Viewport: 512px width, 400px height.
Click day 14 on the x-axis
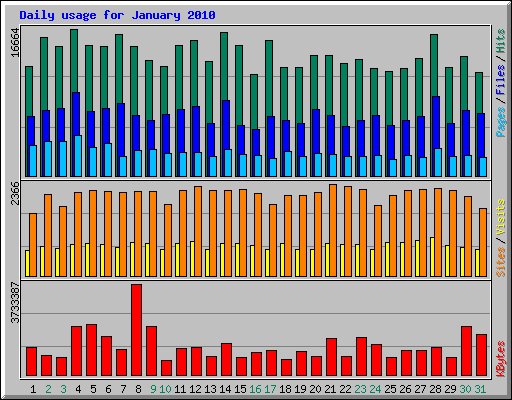pyautogui.click(x=225, y=389)
